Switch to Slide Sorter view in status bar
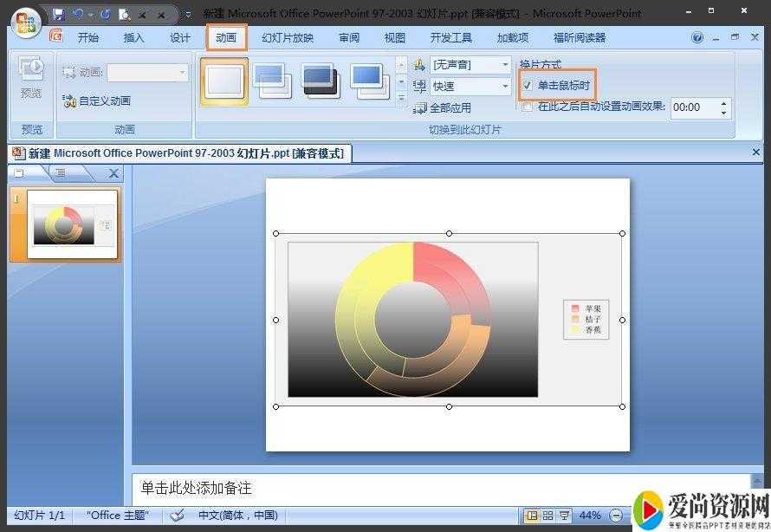The image size is (771, 532). point(547,516)
